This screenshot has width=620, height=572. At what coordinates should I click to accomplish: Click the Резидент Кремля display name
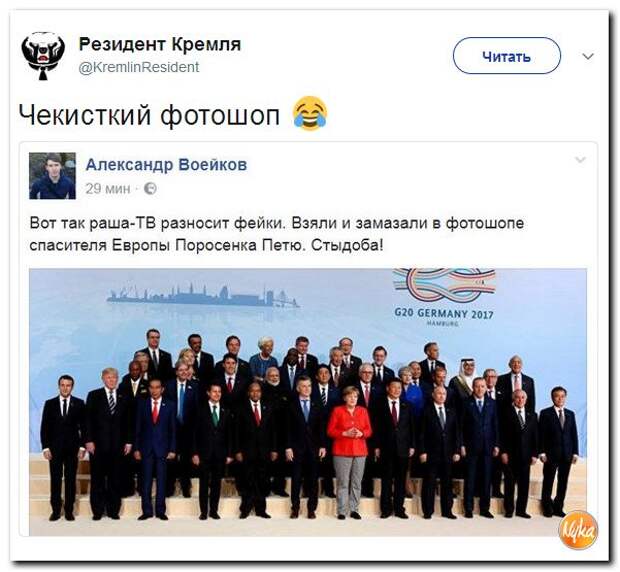(160, 44)
